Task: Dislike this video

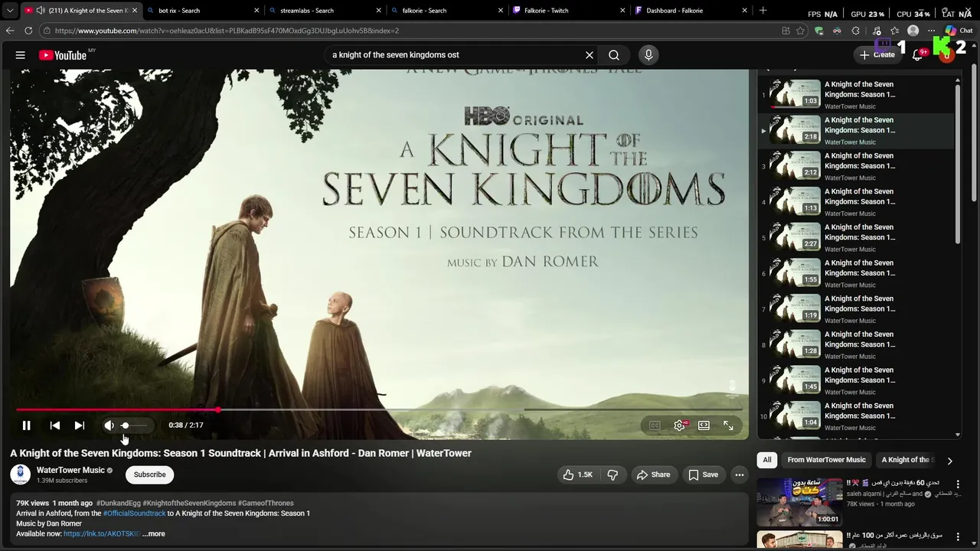Action: pyautogui.click(x=612, y=474)
